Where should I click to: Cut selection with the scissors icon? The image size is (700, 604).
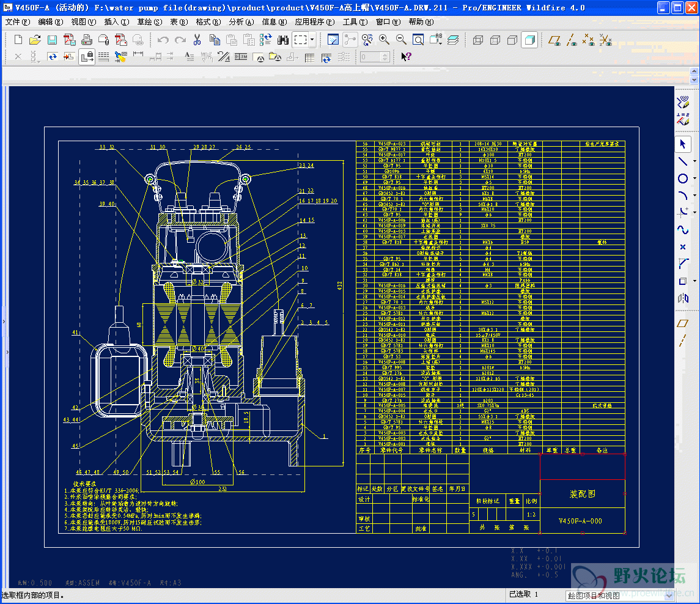tap(197, 40)
